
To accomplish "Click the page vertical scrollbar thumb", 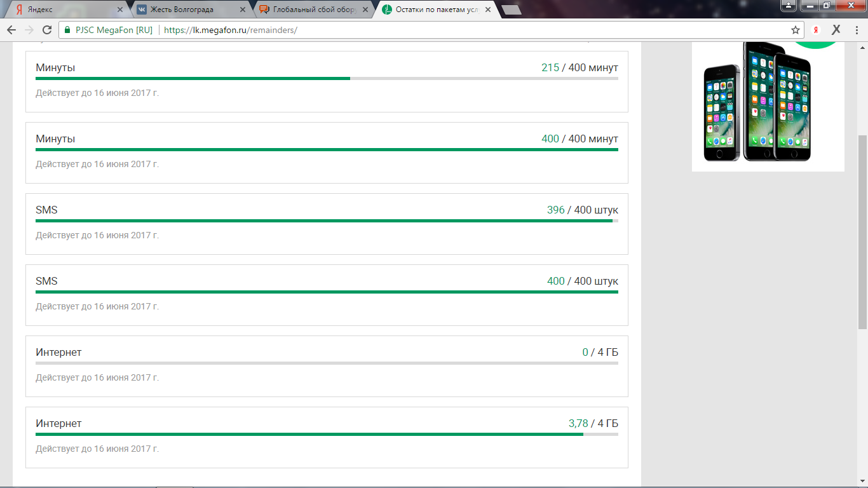I will (862, 232).
